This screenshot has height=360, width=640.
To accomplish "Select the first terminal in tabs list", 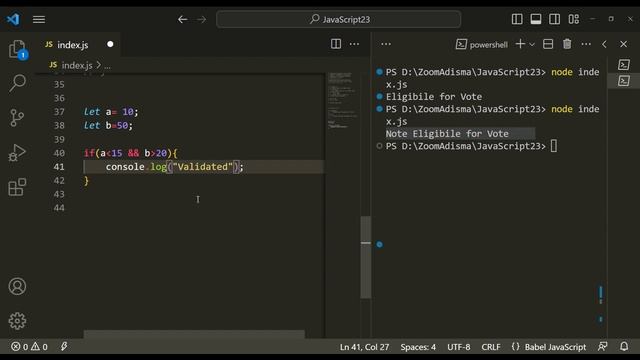I will click(624, 64).
